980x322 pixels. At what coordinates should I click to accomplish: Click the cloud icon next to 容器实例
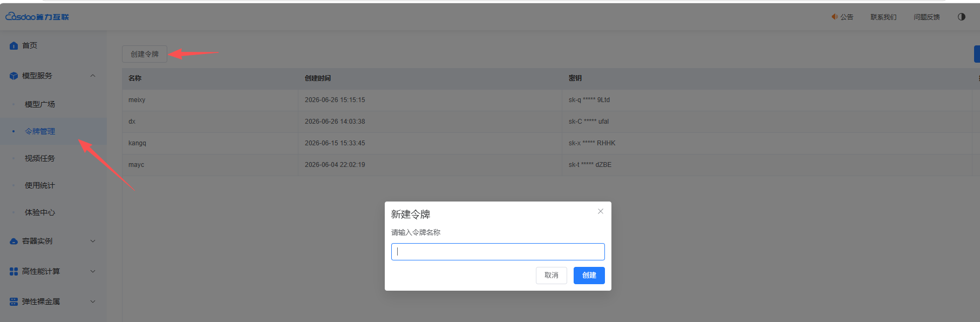point(14,242)
